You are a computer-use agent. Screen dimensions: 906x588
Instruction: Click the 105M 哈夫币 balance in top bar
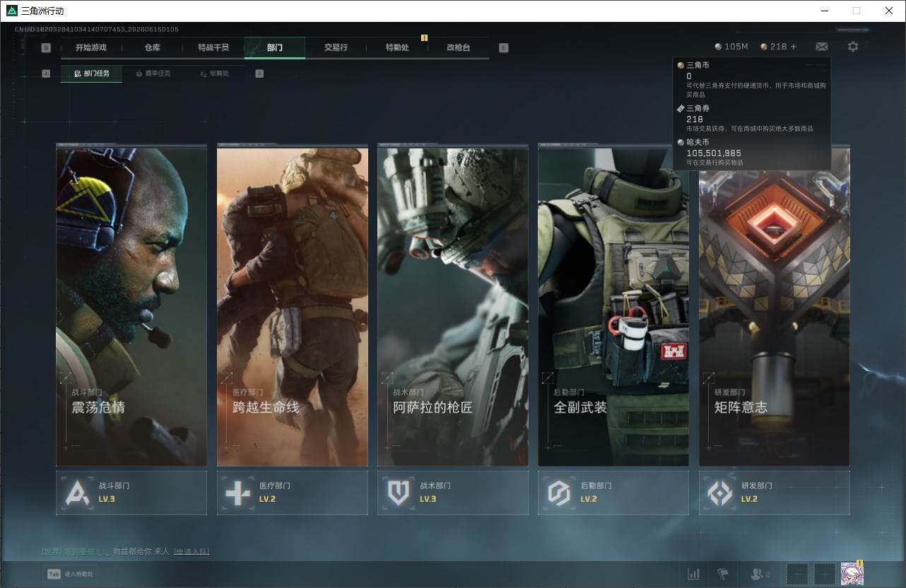731,47
